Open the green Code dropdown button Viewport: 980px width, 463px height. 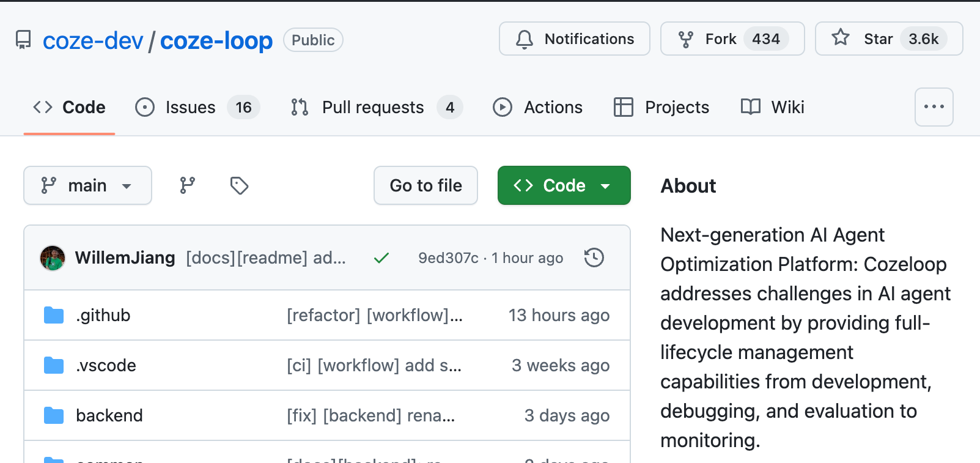click(x=564, y=185)
